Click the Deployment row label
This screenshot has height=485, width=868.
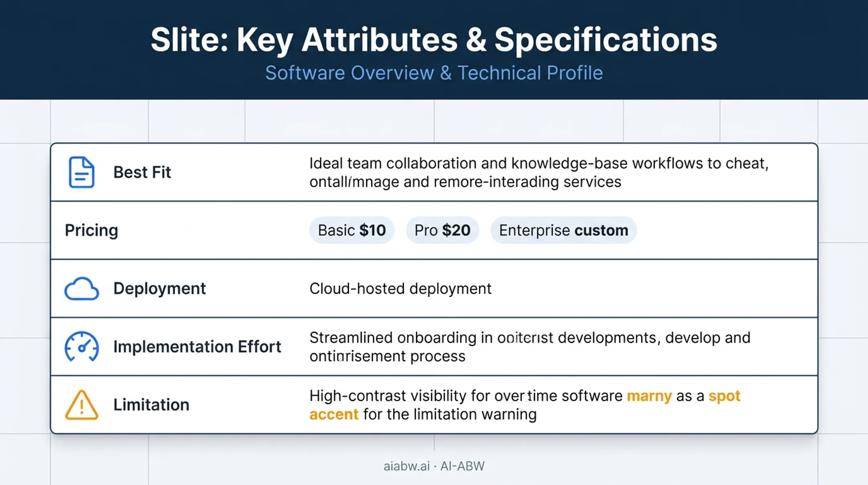[160, 289]
